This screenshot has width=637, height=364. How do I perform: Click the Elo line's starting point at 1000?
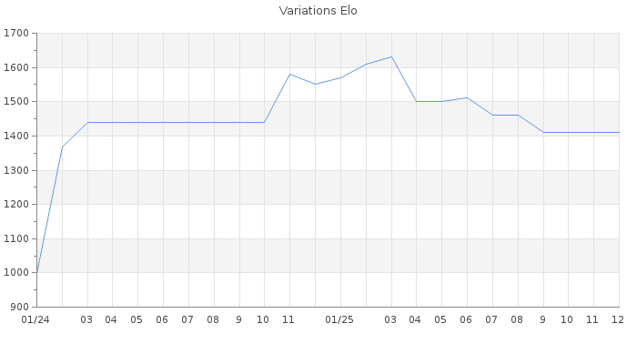click(x=36, y=272)
